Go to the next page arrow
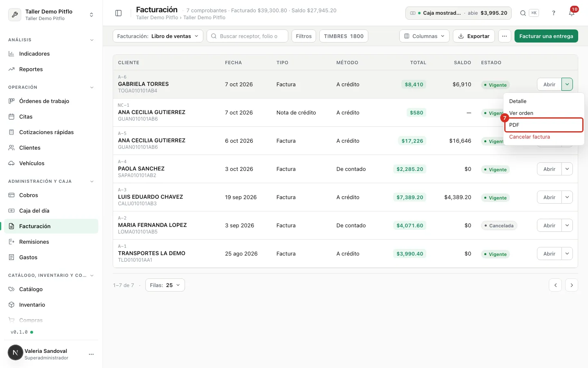The height and width of the screenshot is (368, 588). click(x=572, y=285)
